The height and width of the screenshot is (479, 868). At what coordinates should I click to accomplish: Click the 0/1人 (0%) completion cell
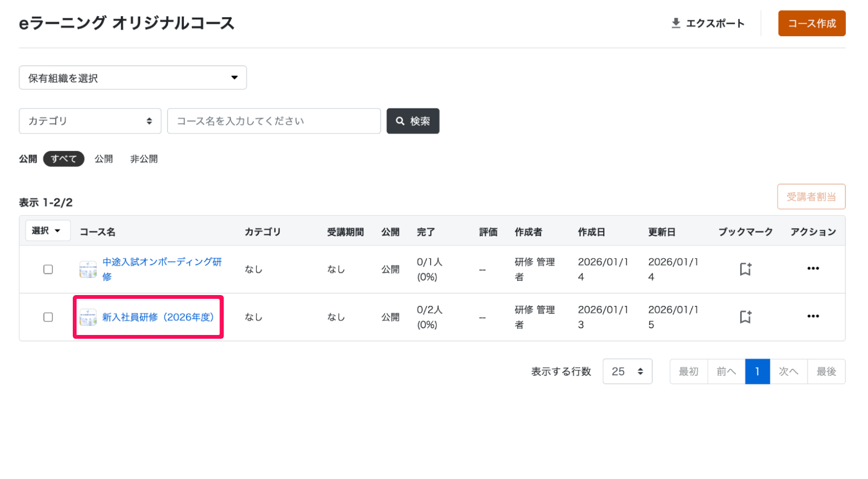pos(430,269)
